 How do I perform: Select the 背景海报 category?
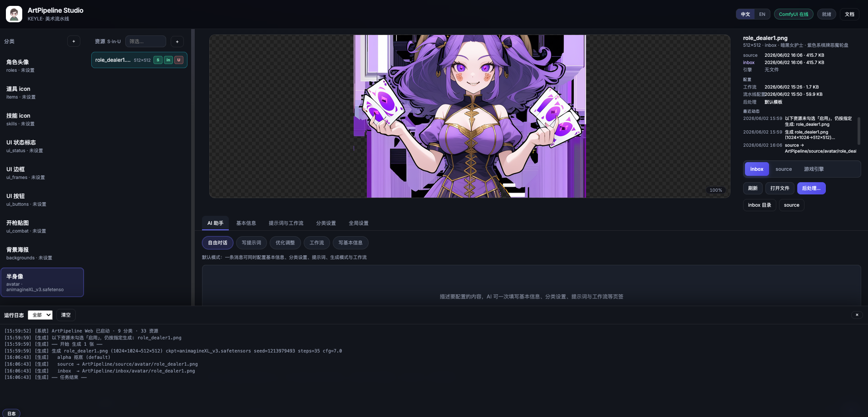pos(42,253)
